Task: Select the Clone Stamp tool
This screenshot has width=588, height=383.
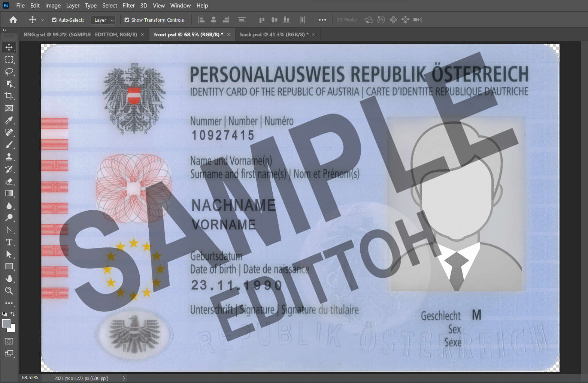Action: point(9,157)
